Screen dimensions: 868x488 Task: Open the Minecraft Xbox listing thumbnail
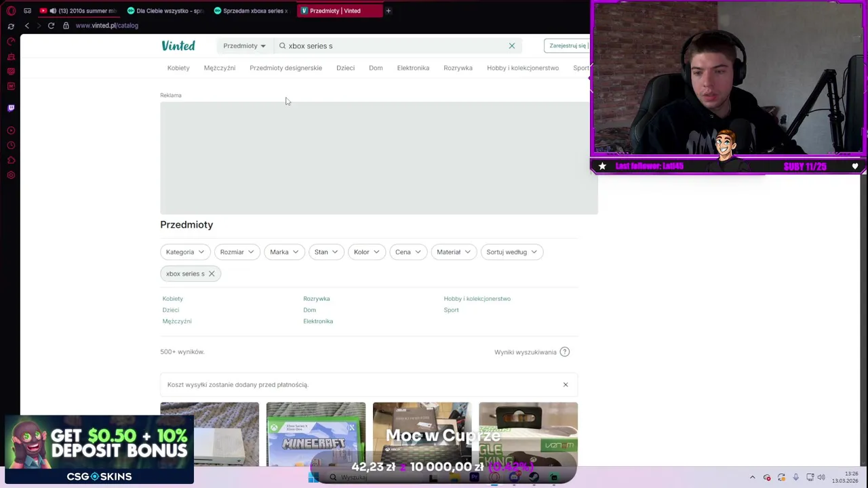[316, 434]
